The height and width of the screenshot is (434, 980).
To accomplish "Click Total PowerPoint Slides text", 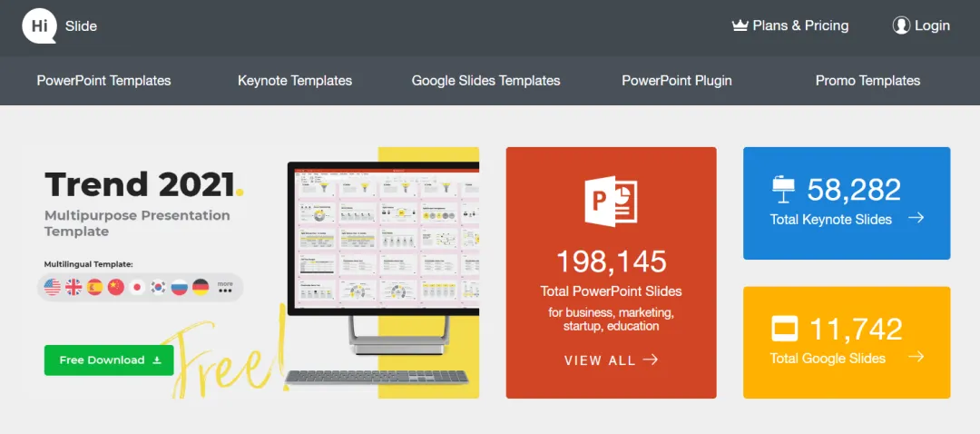I will (612, 291).
